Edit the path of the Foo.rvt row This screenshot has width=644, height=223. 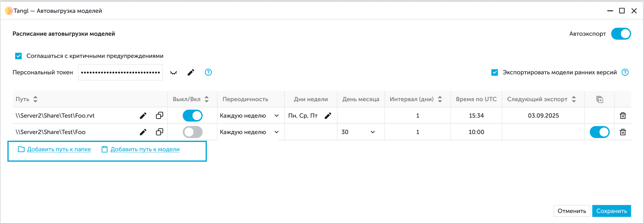(x=143, y=116)
